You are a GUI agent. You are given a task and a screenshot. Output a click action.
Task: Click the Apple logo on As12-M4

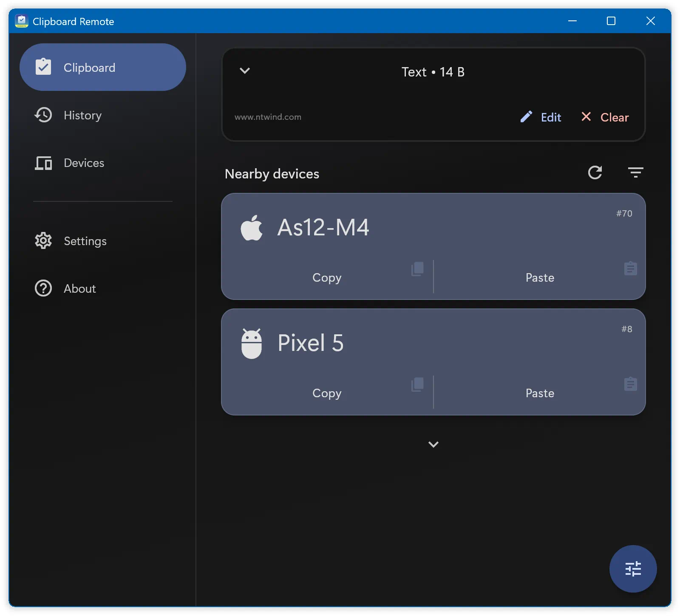coord(252,228)
